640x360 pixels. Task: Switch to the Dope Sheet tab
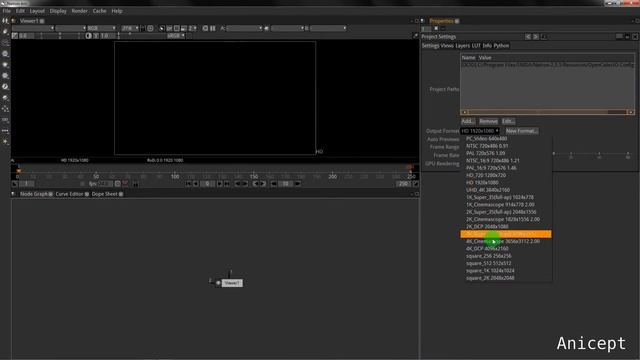(x=104, y=194)
